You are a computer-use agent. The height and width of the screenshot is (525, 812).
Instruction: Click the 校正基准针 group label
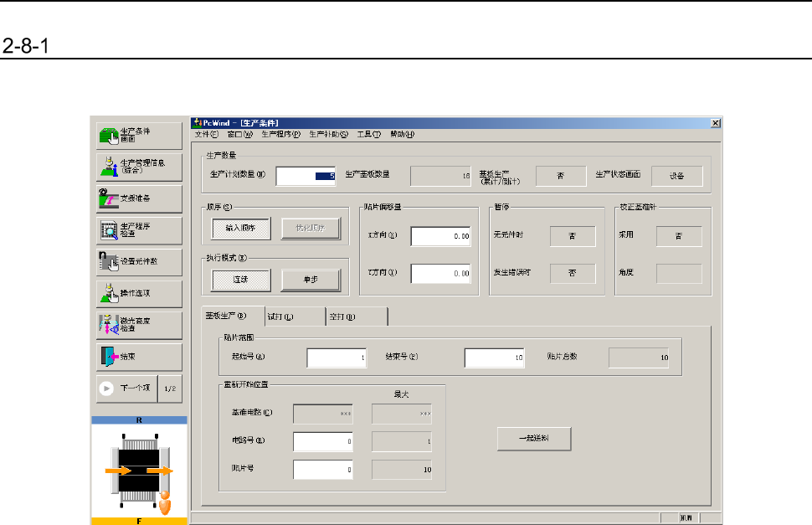tap(638, 207)
